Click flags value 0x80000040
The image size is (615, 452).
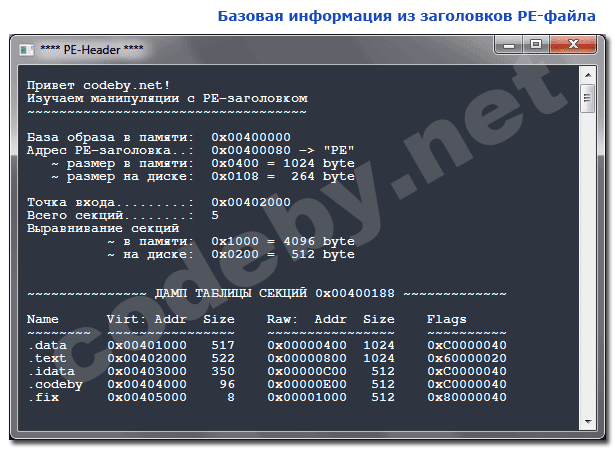(467, 397)
